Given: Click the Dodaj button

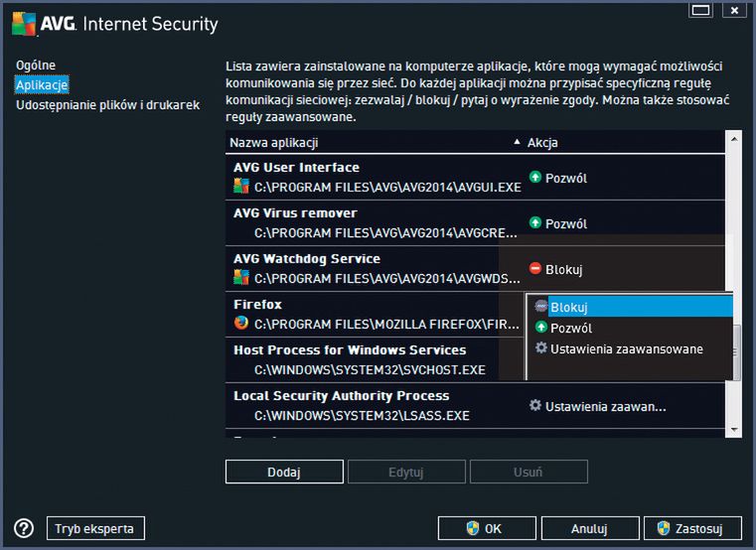Looking at the screenshot, I should (284, 471).
